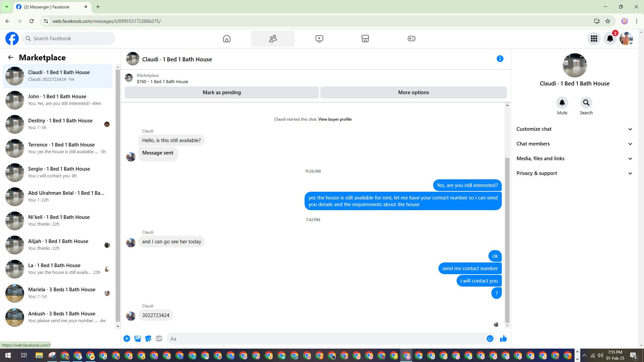This screenshot has height=362, width=644.
Task: Click the Facebook Home icon
Action: point(227,39)
